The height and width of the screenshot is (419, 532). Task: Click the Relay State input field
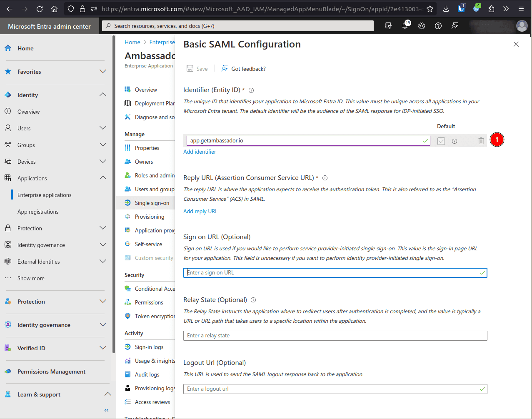[335, 336]
